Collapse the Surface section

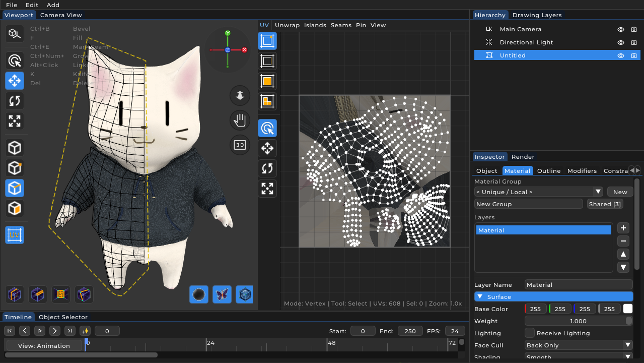480,297
